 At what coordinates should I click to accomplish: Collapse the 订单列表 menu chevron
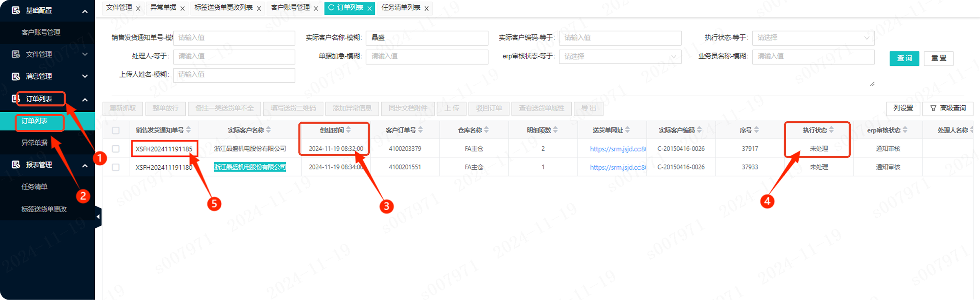tap(85, 100)
